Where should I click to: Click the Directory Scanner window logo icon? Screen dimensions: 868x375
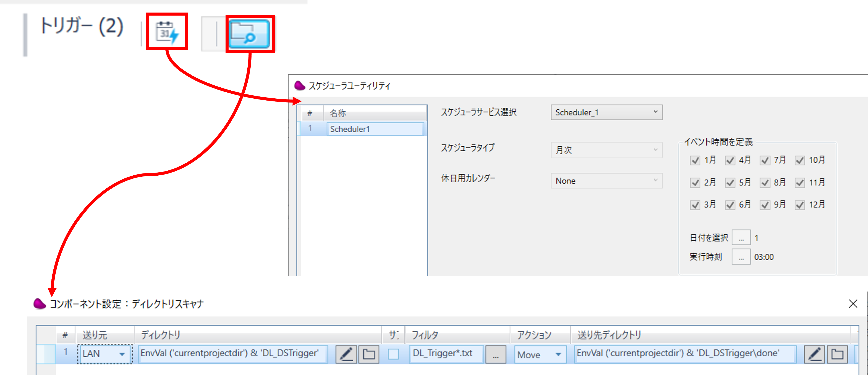tap(39, 304)
